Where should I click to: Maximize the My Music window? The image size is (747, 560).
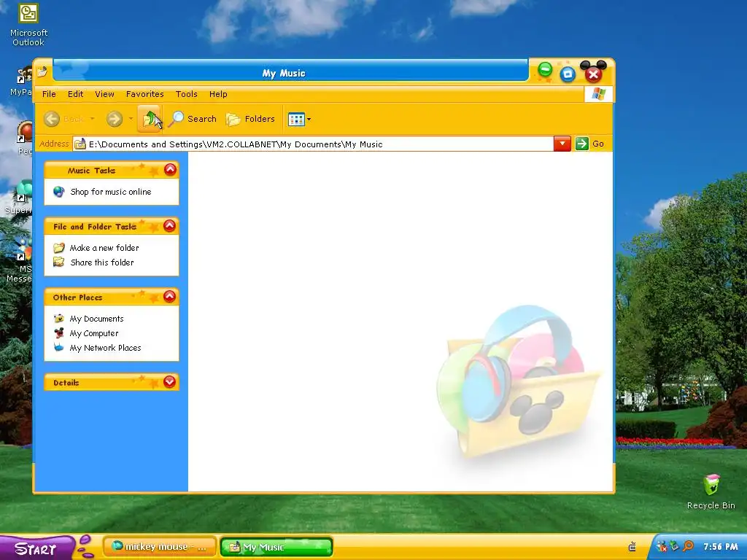[568, 74]
